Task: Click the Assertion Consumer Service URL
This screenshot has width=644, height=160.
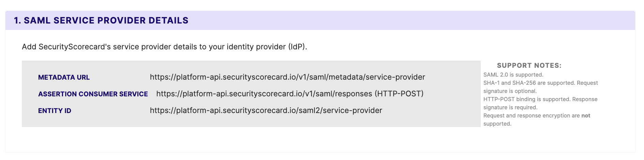Action: pos(264,94)
